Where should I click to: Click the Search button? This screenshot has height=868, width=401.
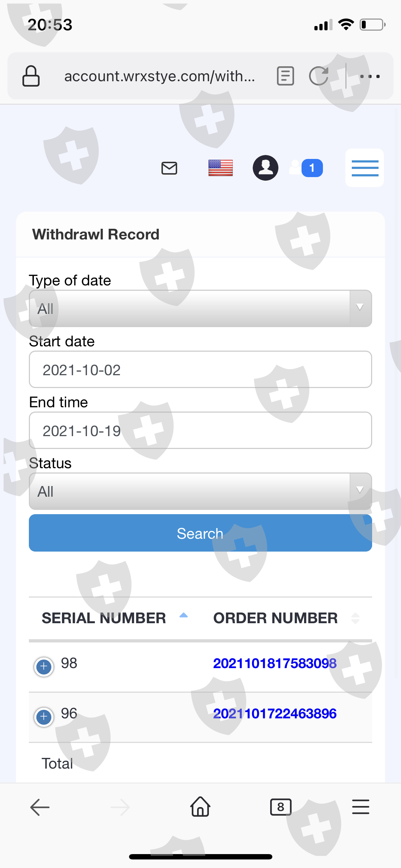pos(200,533)
